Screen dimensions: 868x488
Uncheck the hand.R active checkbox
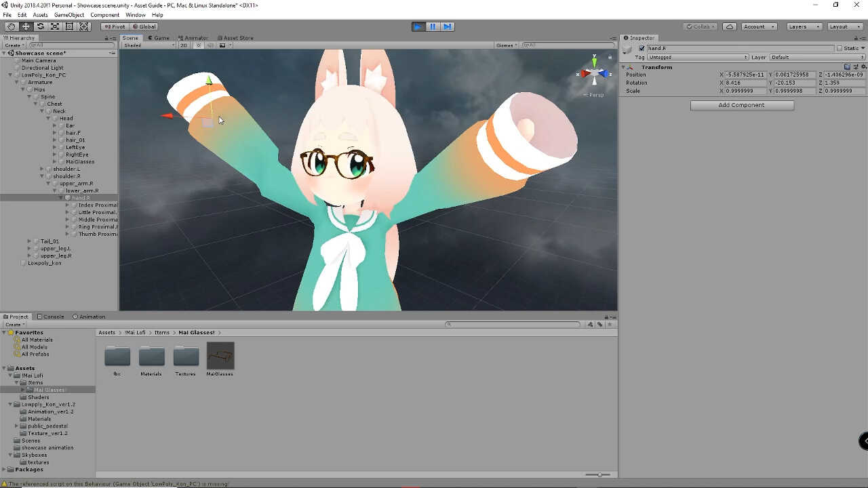642,49
